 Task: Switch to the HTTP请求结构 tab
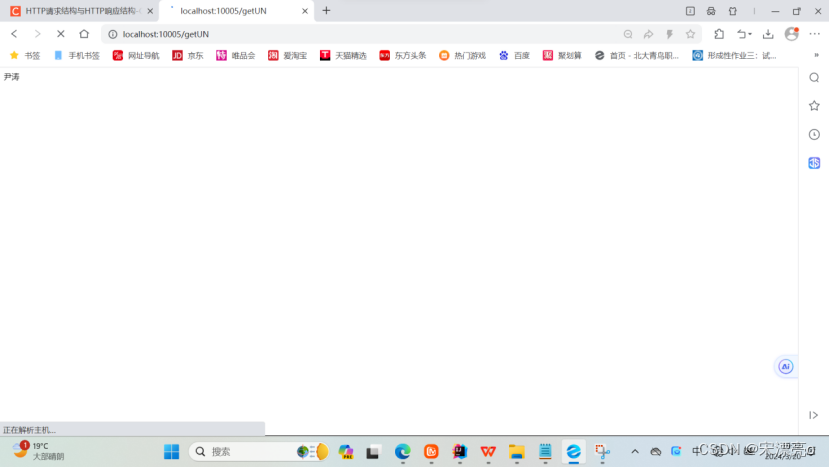tap(82, 11)
